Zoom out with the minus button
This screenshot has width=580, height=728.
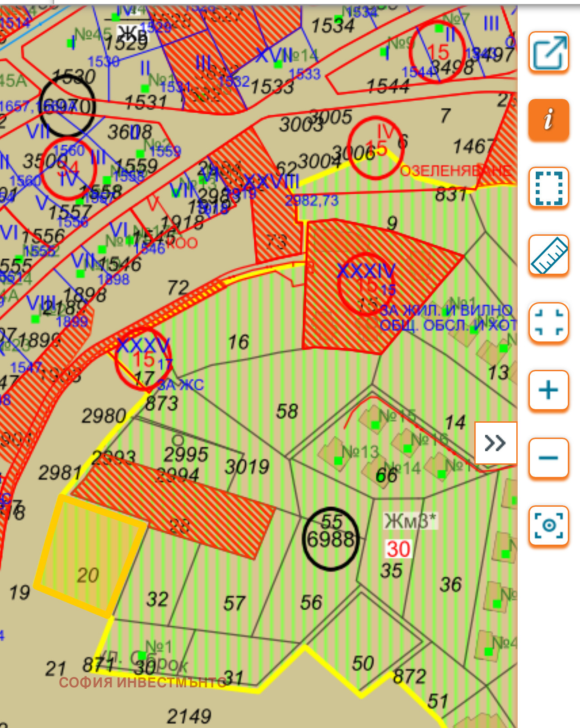[548, 458]
